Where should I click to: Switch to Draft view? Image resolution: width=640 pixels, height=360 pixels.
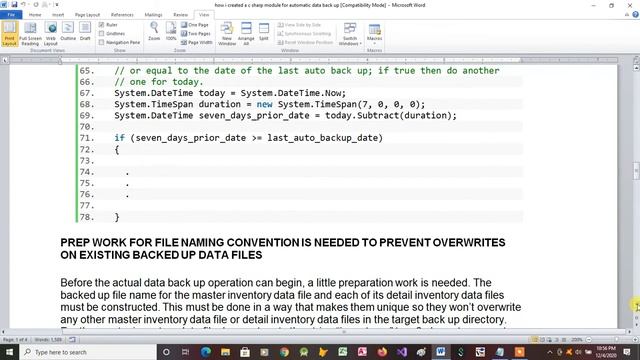[x=85, y=32]
